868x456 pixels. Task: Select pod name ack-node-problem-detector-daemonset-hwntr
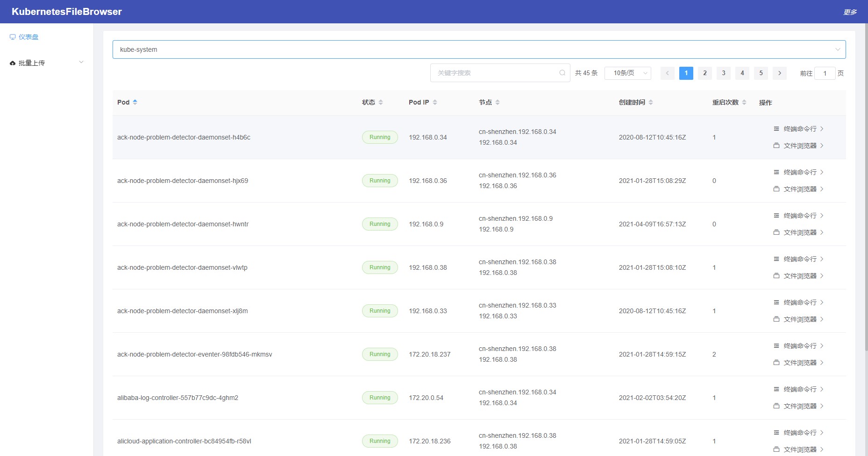(183, 224)
